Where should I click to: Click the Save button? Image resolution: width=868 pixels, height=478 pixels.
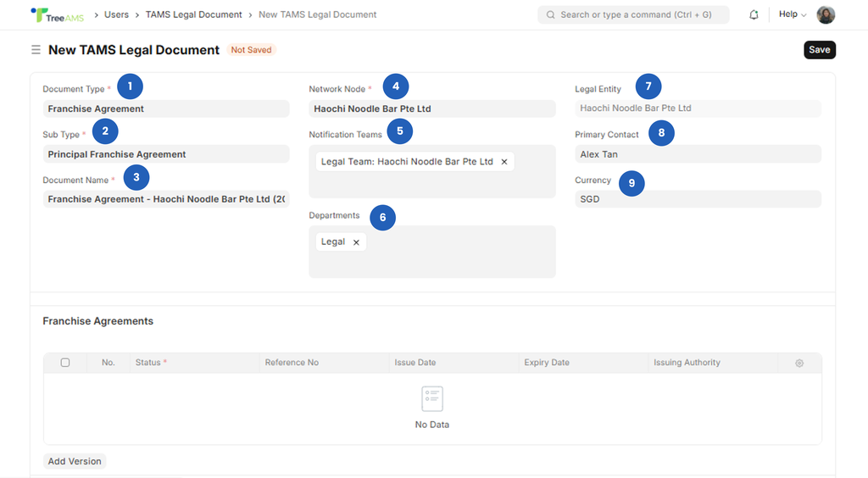819,50
